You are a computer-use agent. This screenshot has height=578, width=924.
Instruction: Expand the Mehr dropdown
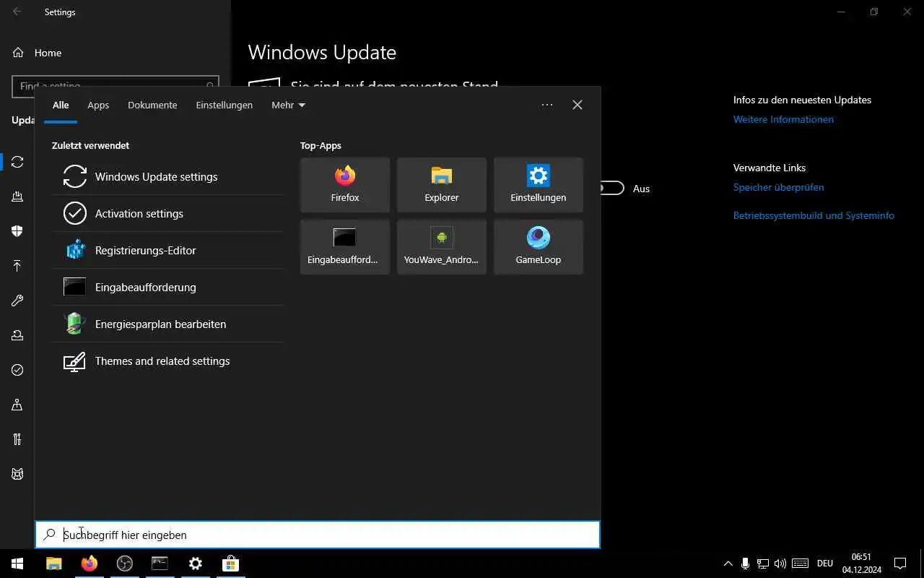click(x=288, y=105)
